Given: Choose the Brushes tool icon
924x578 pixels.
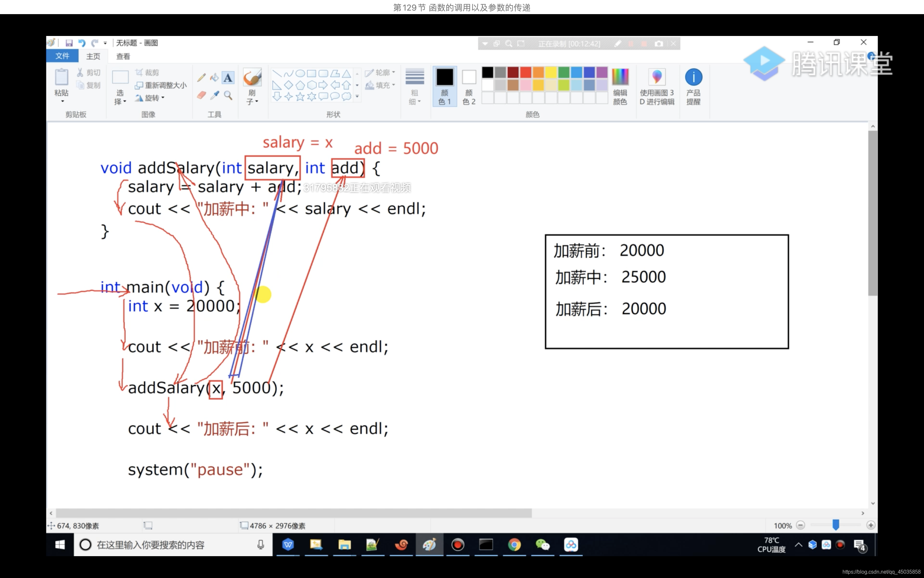Looking at the screenshot, I should (x=252, y=78).
